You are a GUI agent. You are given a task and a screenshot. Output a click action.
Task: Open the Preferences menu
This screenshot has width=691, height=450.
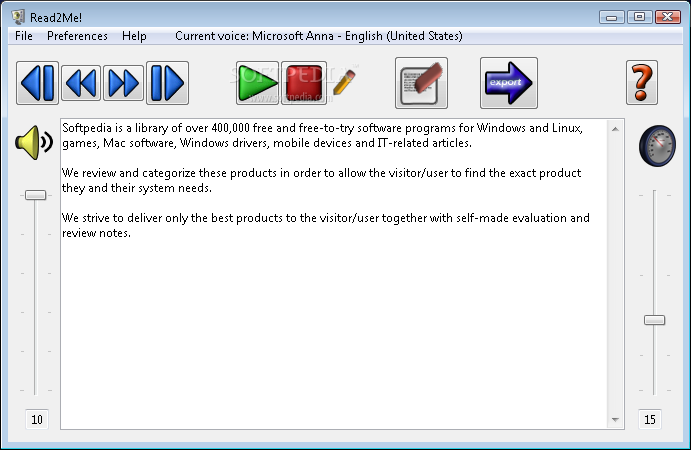[x=77, y=36]
